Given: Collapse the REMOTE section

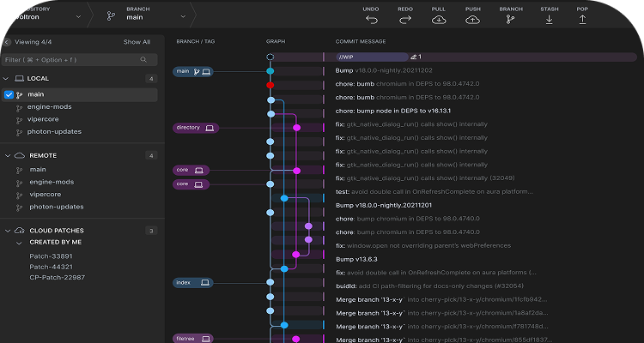Looking at the screenshot, I should 7,155.
